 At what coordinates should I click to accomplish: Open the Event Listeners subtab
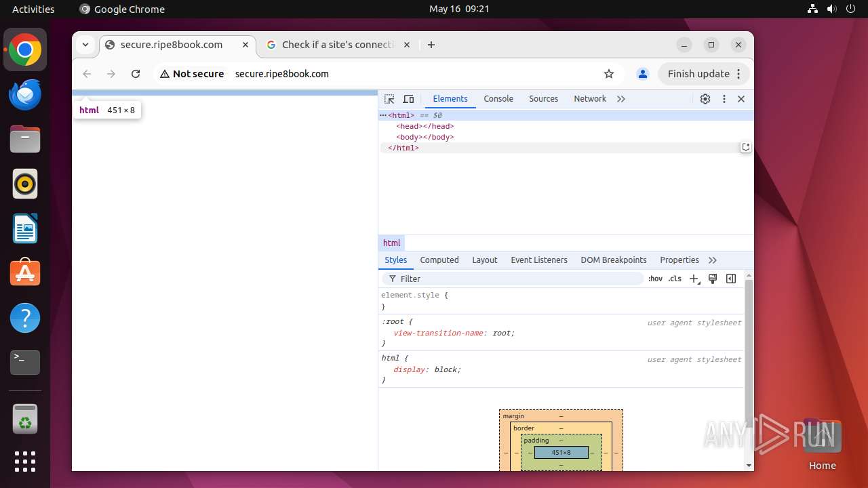539,260
